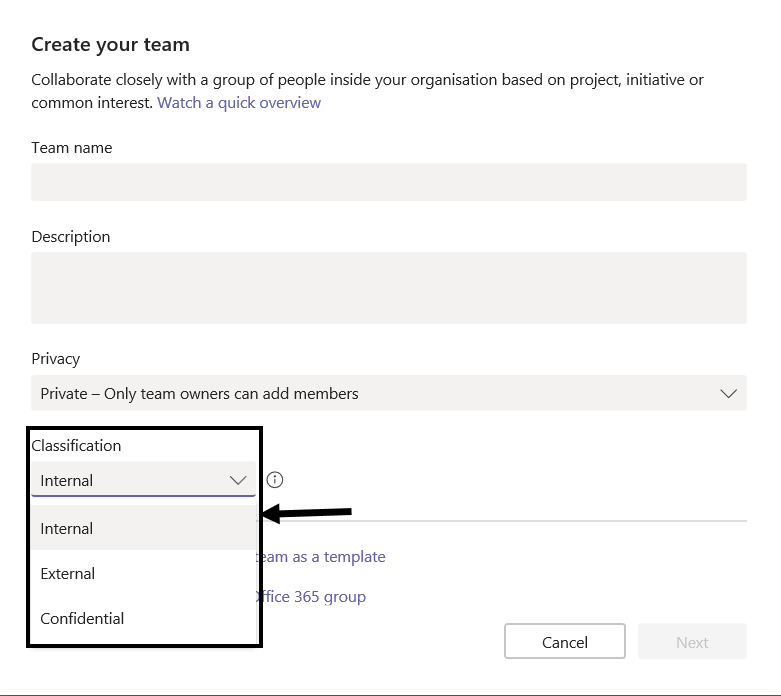Select Internal from the classification list
This screenshot has width=781, height=696.
tap(67, 528)
